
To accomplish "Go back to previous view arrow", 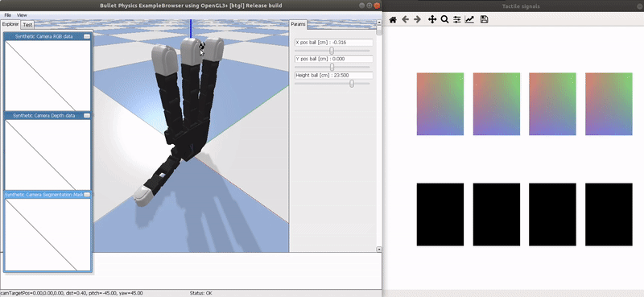I will (x=406, y=19).
